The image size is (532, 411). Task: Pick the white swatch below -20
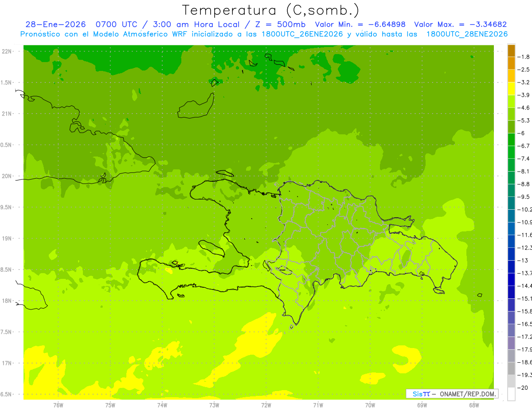point(511,394)
